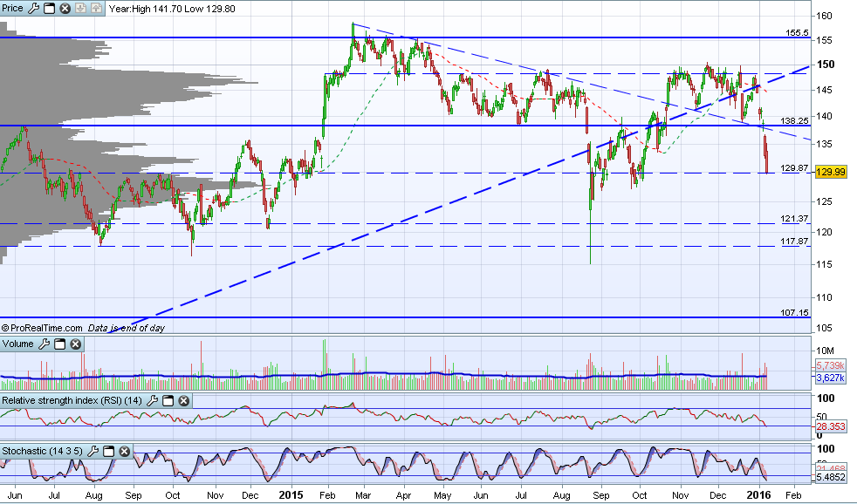Click the 145 price axis label
Image resolution: width=857 pixels, height=504 pixels.
[x=824, y=90]
